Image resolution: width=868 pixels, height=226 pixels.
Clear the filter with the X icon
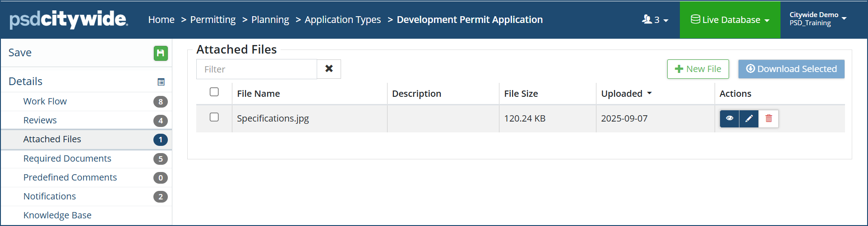(x=329, y=69)
